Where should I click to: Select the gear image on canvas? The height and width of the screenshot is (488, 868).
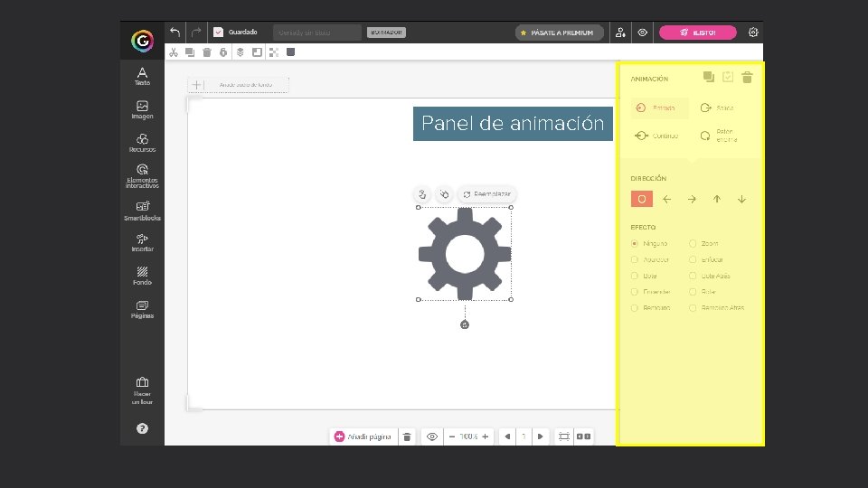[465, 253]
